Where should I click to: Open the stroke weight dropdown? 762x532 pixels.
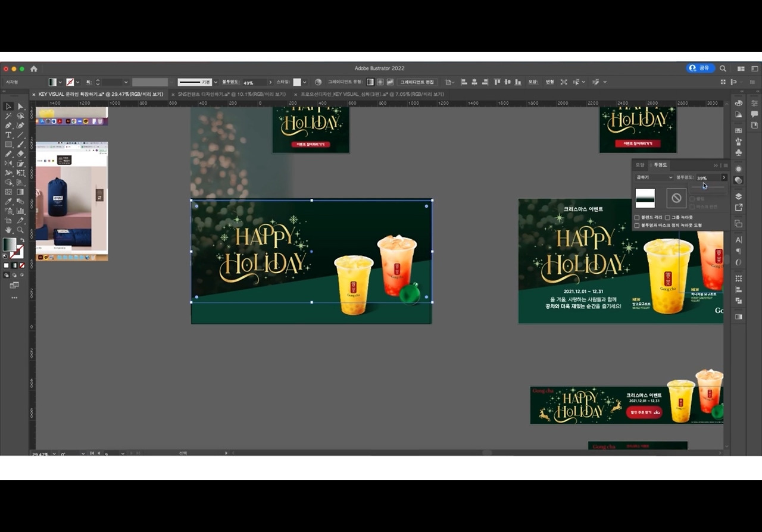click(126, 82)
